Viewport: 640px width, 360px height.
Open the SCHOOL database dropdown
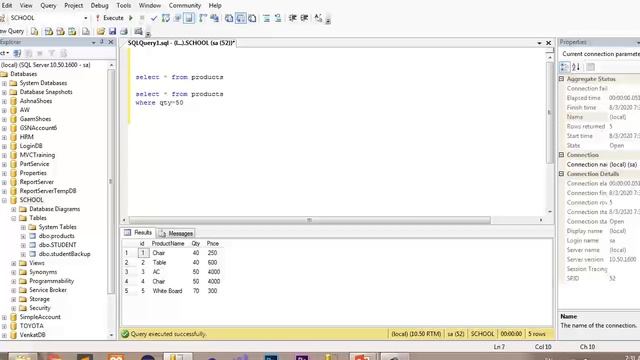click(x=85, y=18)
